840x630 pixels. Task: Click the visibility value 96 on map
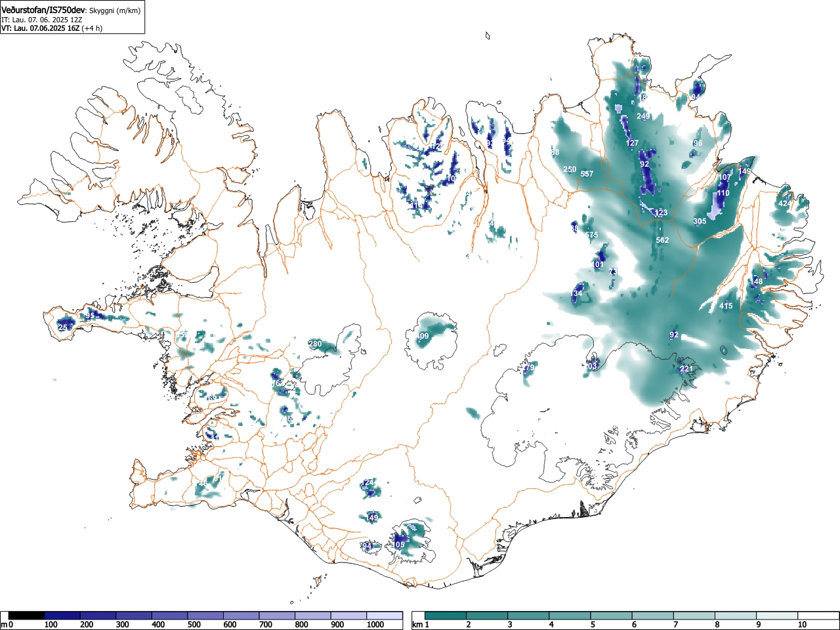[x=698, y=143]
